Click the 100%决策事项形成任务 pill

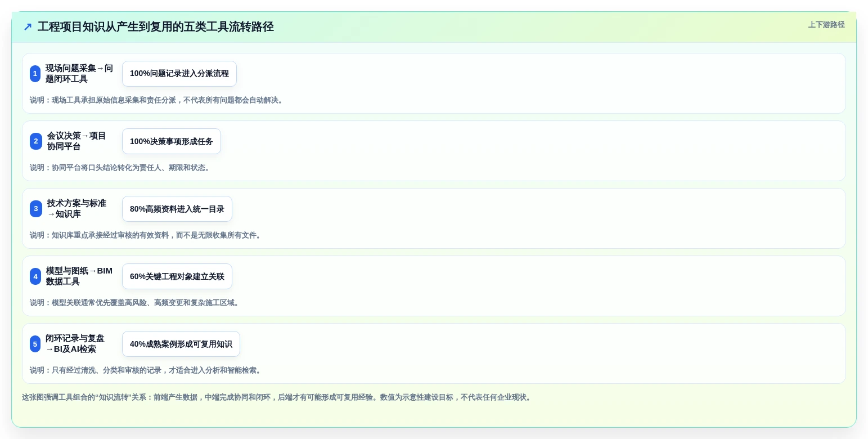[x=172, y=141]
